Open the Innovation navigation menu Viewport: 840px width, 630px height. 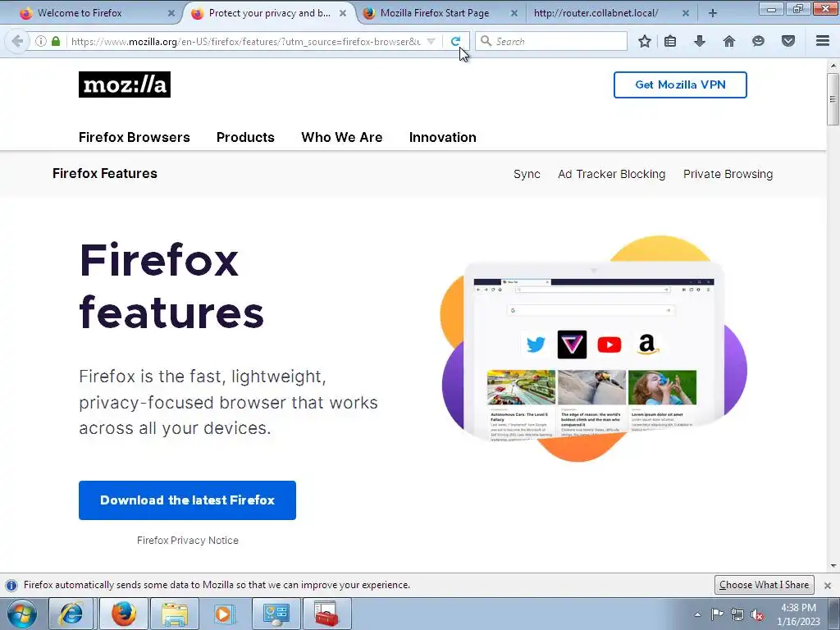pyautogui.click(x=442, y=137)
